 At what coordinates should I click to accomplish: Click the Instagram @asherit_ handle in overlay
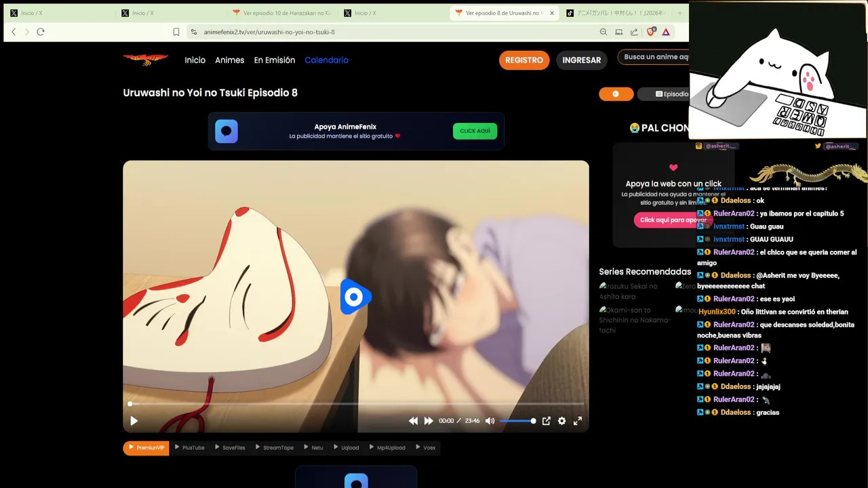tap(721, 146)
